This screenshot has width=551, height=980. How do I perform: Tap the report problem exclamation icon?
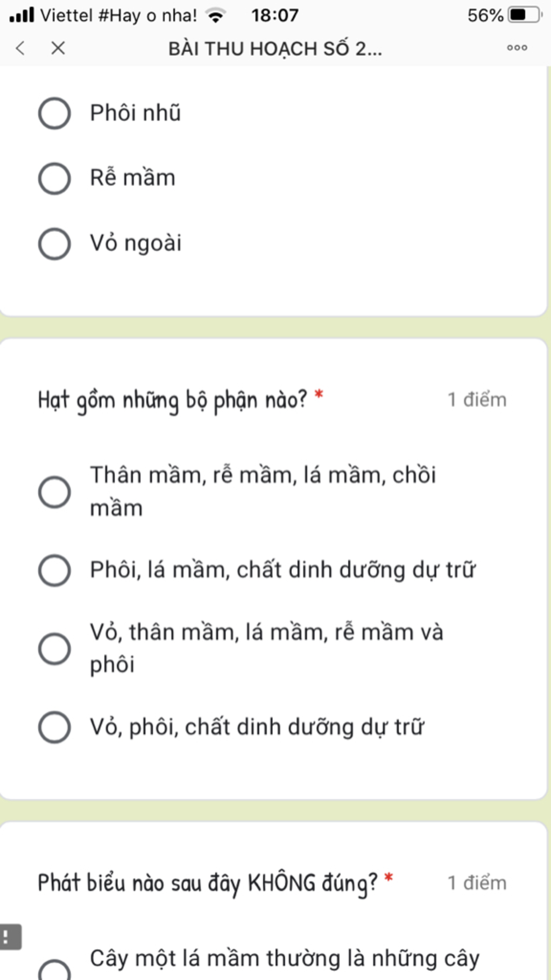pos(9,937)
